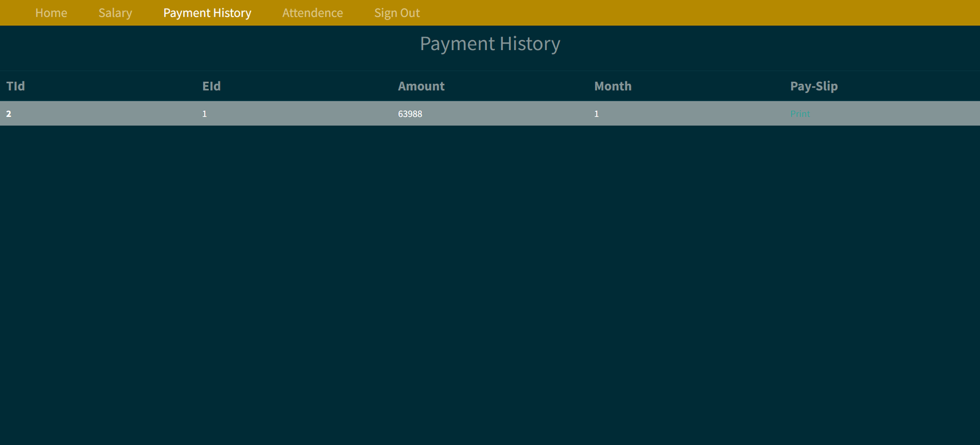
Task: Select transaction ID 2 cell
Action: (9, 114)
